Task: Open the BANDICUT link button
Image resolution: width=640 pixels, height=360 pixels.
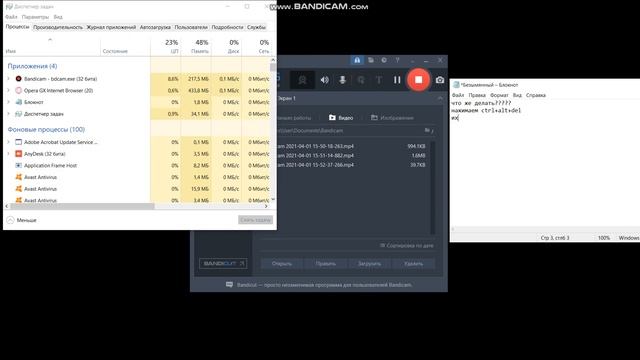Action: pos(223,264)
